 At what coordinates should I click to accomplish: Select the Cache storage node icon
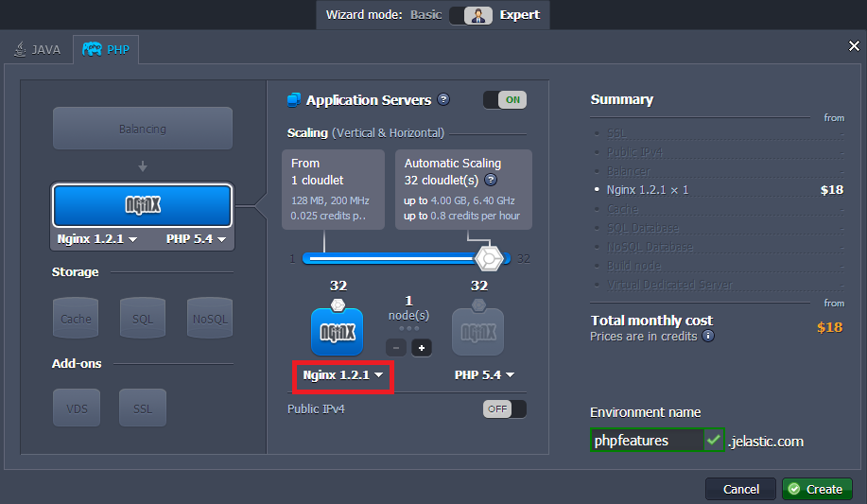coord(76,319)
